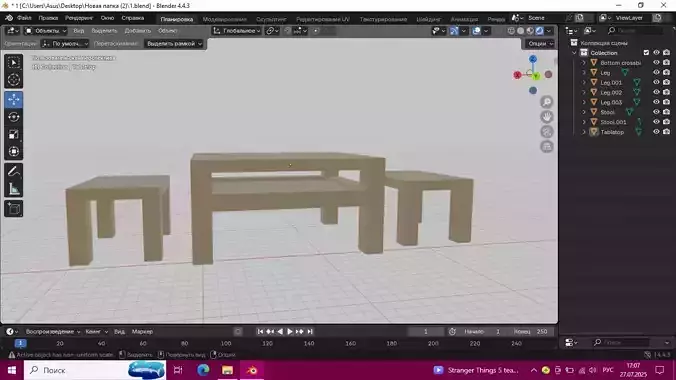Open the shading options dropdown arrow
The height and width of the screenshot is (380, 676).
549,31
